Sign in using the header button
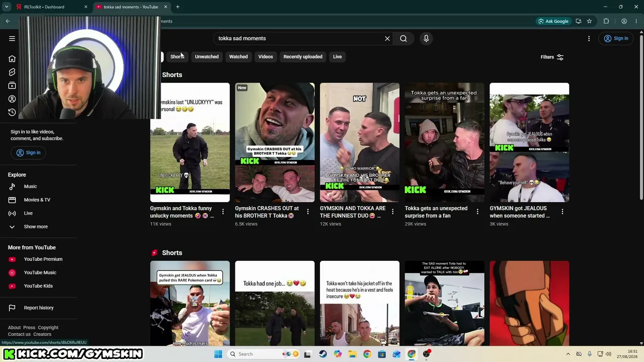Image resolution: width=644 pixels, height=362 pixels. (x=616, y=38)
